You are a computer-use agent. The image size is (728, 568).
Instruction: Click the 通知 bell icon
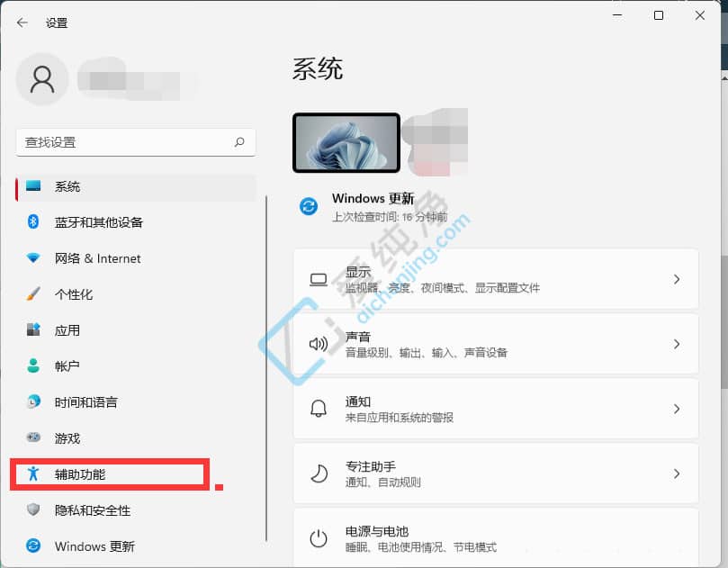[x=319, y=409]
